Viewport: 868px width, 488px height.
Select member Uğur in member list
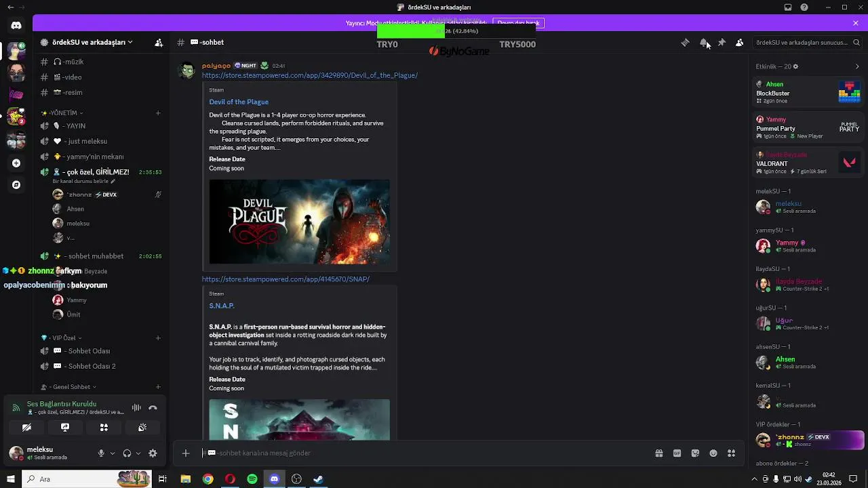tap(808, 323)
